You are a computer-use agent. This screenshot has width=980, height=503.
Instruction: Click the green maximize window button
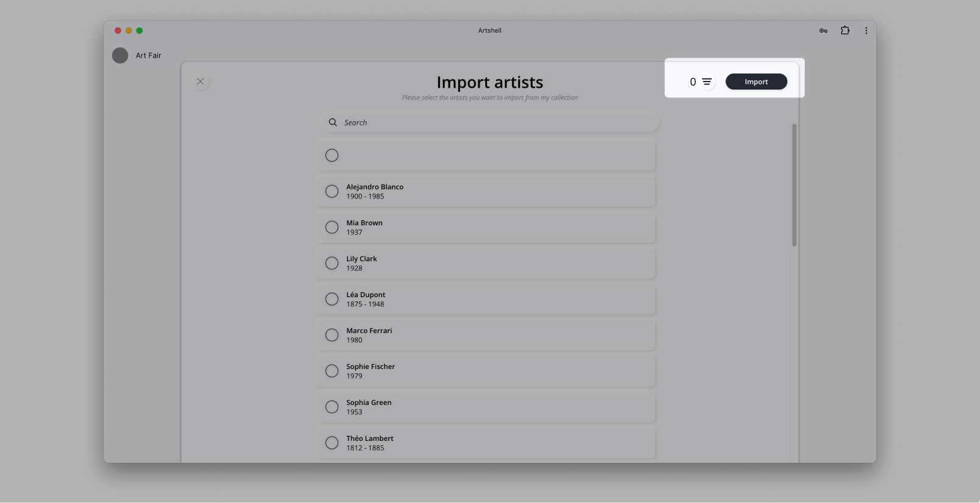(140, 30)
